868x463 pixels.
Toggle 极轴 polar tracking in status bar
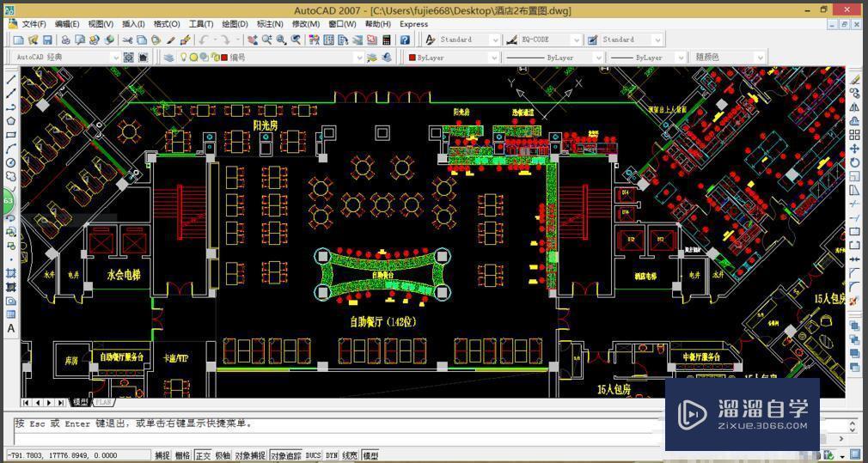coord(223,456)
